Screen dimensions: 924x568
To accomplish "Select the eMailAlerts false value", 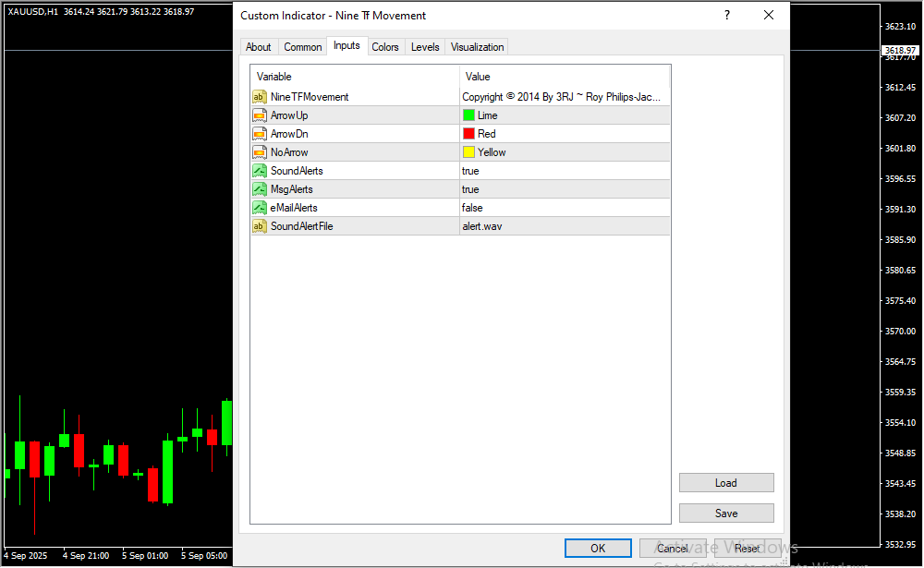I will [472, 208].
